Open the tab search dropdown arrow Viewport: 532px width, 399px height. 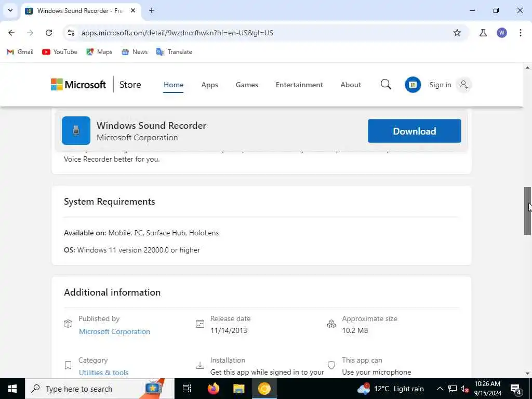10,10
